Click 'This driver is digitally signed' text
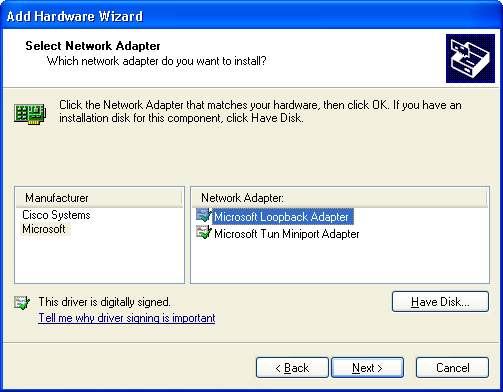 105,302
